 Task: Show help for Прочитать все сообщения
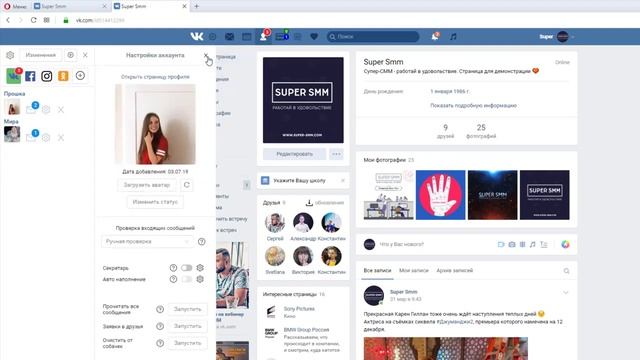click(x=160, y=309)
